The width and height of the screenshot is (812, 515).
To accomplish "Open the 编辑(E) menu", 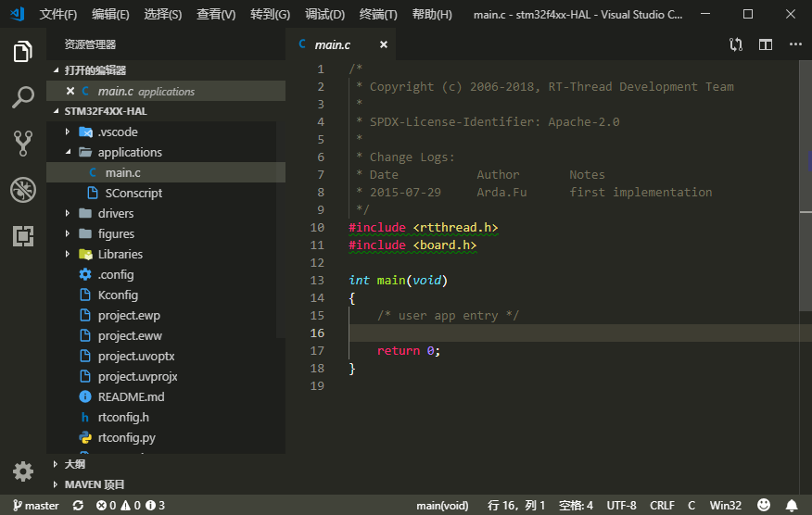I will click(110, 15).
